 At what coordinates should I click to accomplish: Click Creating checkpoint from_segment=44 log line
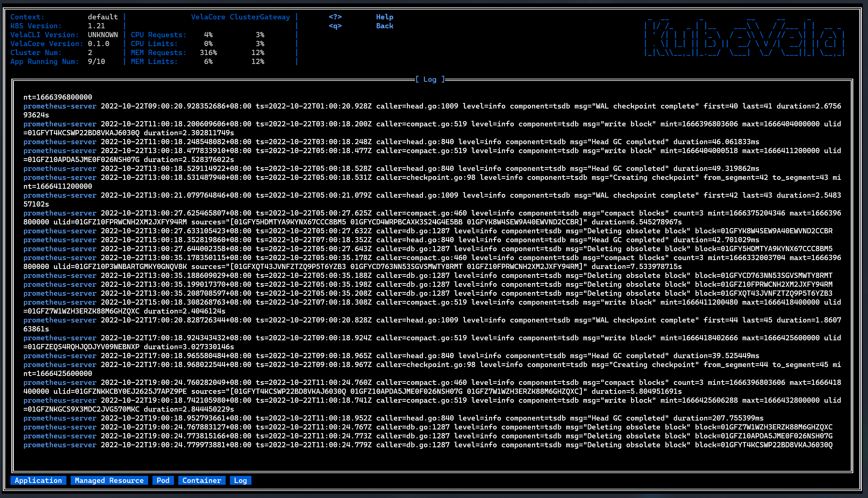pyautogui.click(x=432, y=369)
